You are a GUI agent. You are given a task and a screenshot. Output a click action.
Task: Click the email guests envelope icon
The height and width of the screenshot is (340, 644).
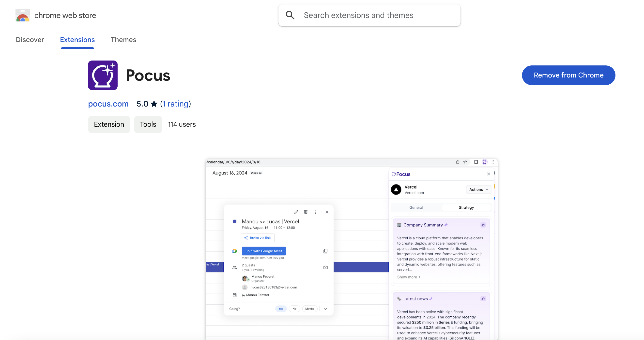[325, 267]
